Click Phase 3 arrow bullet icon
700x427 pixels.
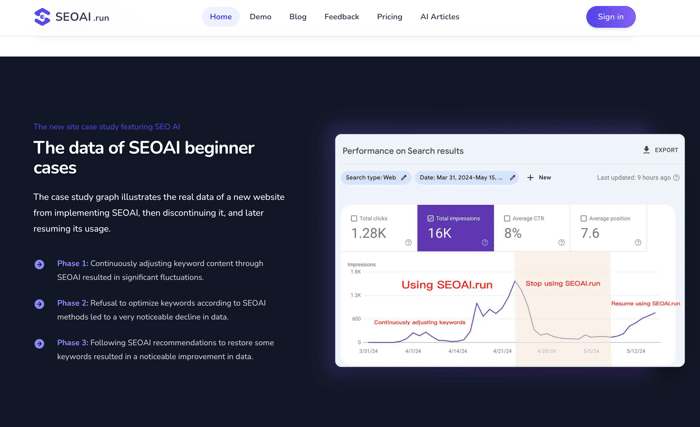tap(39, 343)
